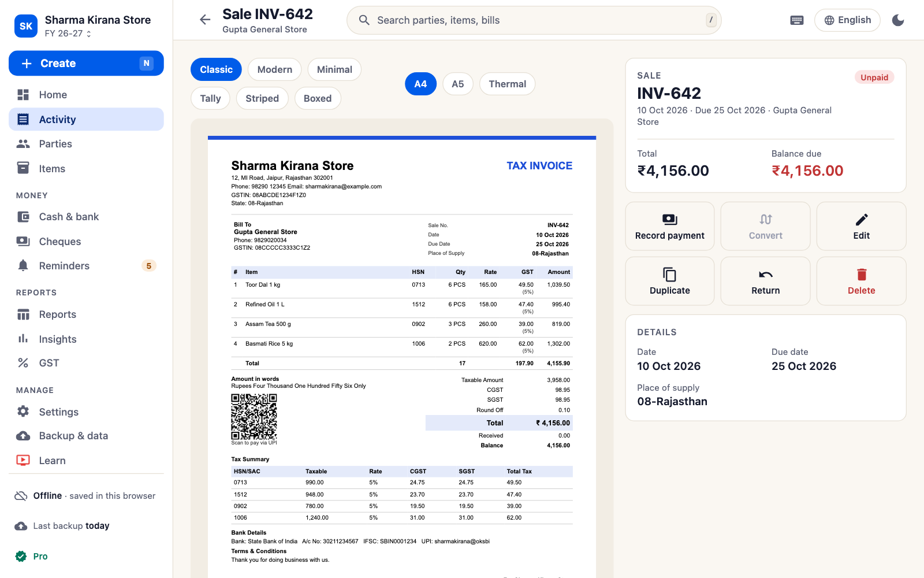Toggle dark mode moon icon
The width and height of the screenshot is (924, 578).
898,20
